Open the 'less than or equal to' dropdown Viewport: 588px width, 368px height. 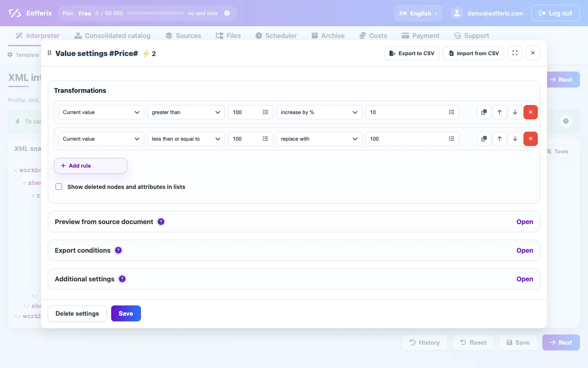pos(186,139)
